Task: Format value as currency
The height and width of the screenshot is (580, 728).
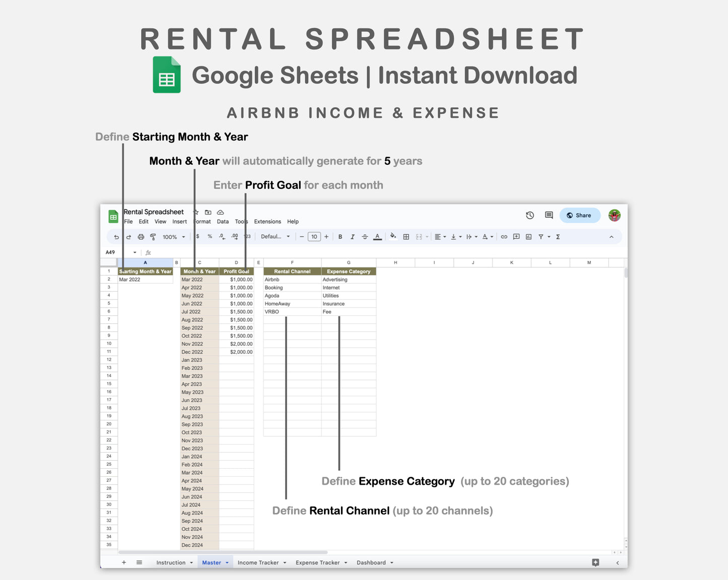Action: 197,237
